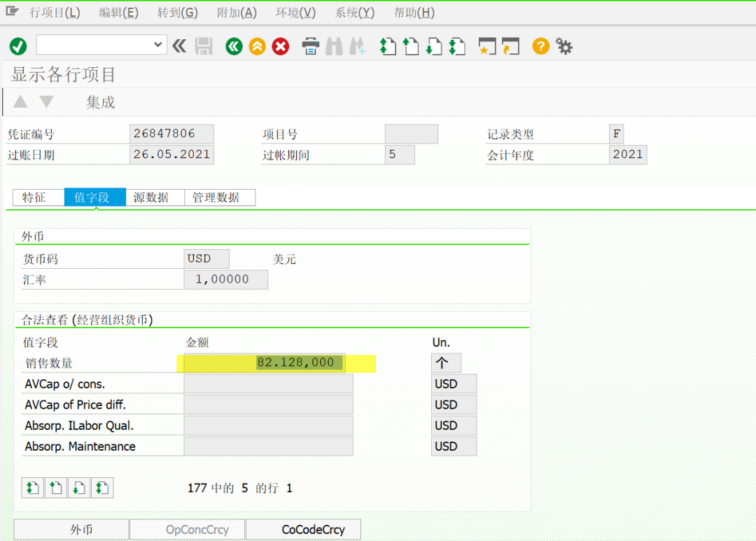Click the 过账日期 field 26.05.2021
The width and height of the screenshot is (756, 541).
click(x=171, y=154)
